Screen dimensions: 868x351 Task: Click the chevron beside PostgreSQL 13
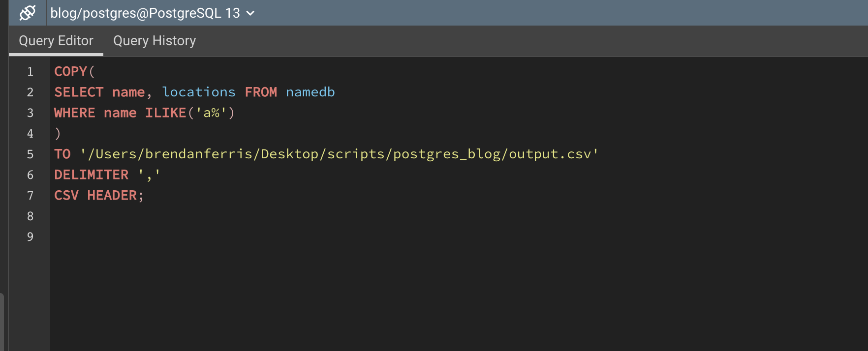[250, 13]
